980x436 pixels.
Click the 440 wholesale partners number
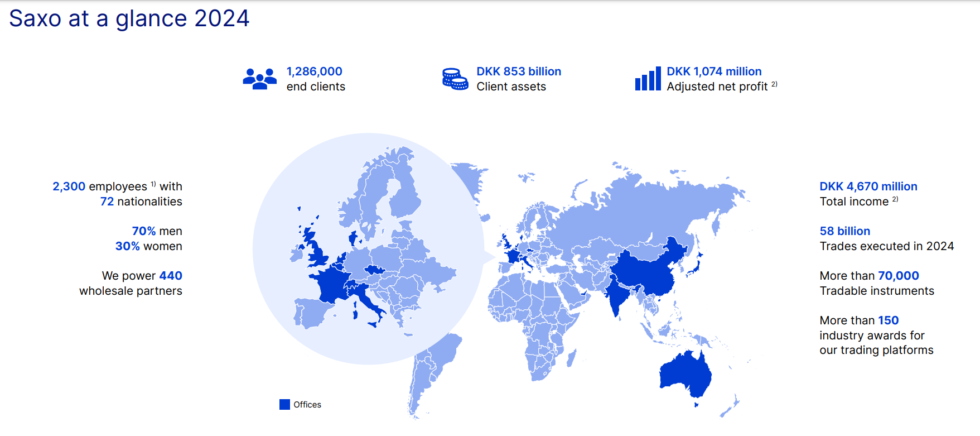[171, 276]
